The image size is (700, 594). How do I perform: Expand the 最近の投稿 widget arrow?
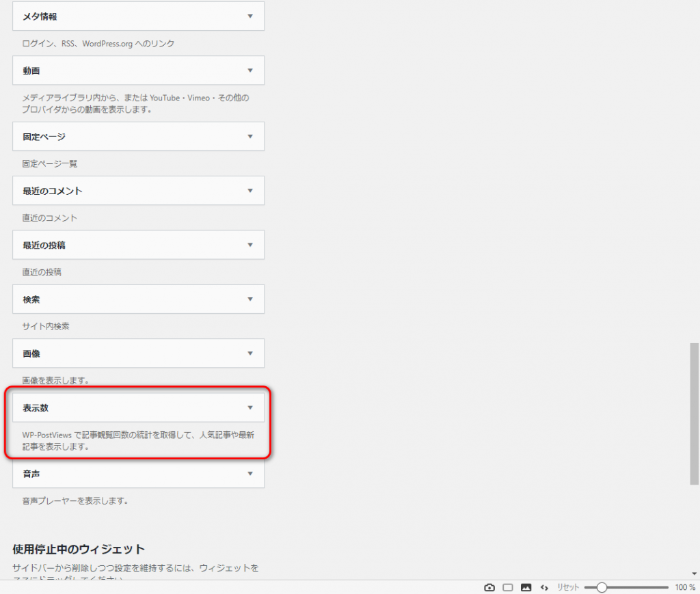tap(250, 245)
